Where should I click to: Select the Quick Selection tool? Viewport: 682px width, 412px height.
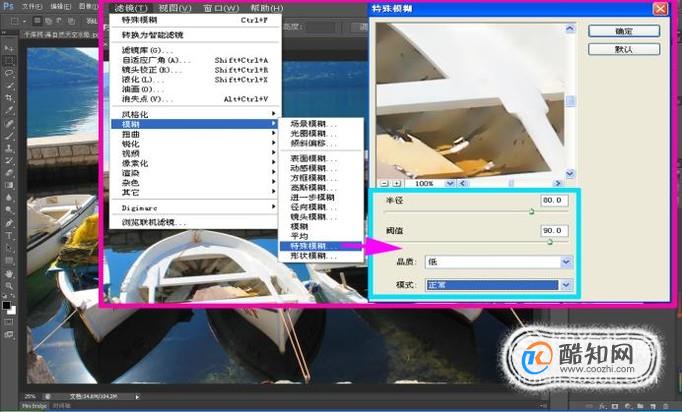click(x=9, y=86)
